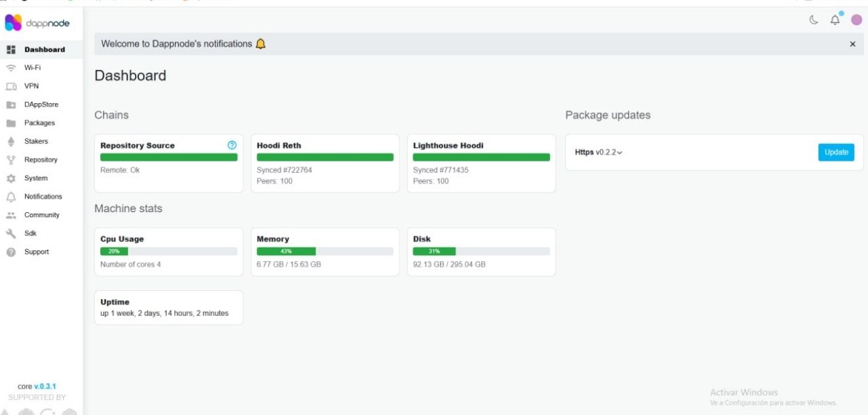Click the core v.0.3.1 version link

[45, 387]
